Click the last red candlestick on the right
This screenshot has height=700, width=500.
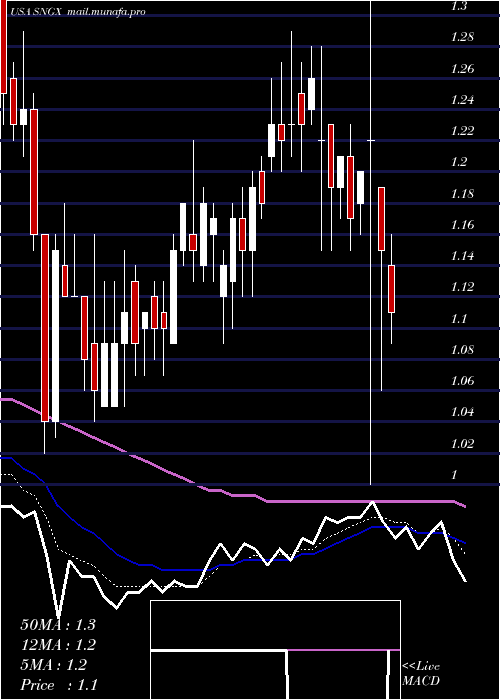pyautogui.click(x=392, y=288)
